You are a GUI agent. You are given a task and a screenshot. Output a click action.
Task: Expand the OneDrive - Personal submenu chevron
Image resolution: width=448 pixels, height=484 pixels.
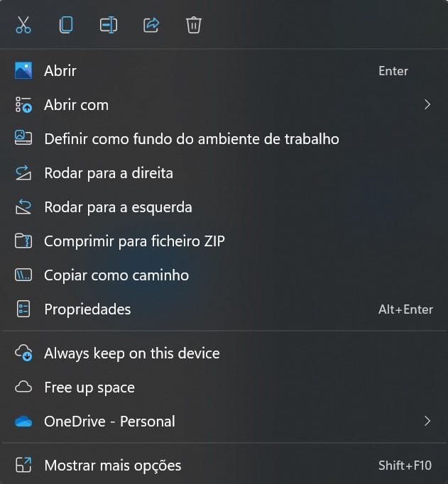tap(427, 422)
